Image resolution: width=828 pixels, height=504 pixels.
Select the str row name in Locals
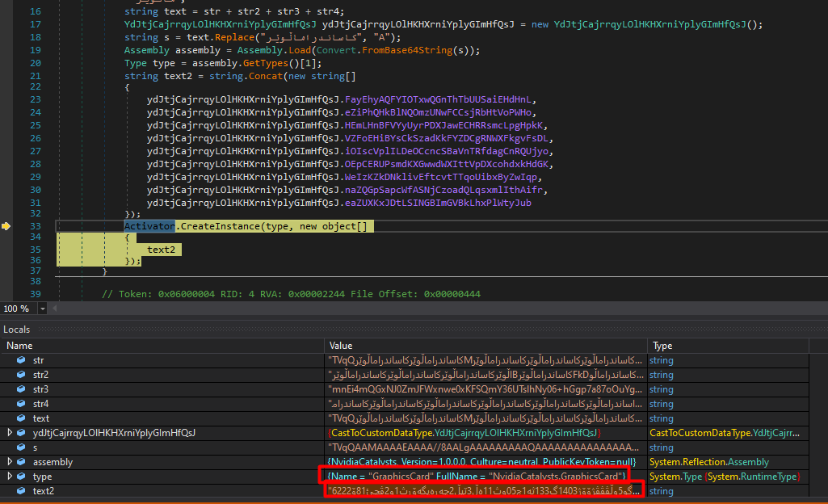pos(39,360)
